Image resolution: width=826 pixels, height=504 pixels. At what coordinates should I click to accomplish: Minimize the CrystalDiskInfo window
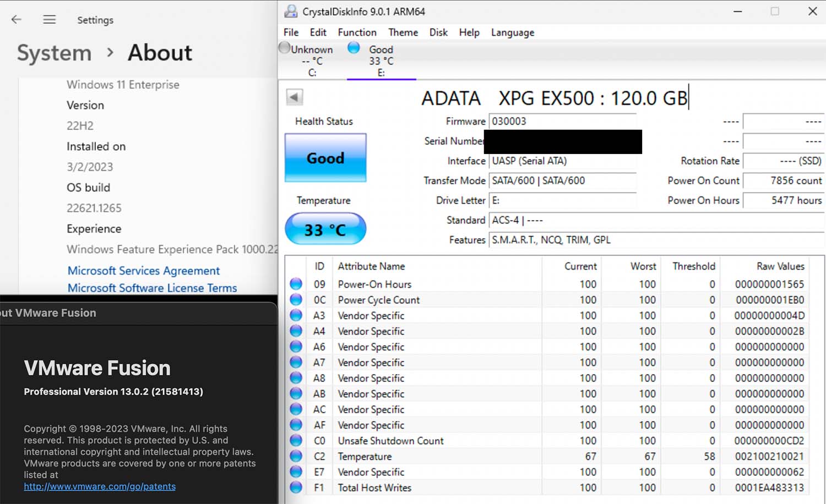pyautogui.click(x=738, y=11)
